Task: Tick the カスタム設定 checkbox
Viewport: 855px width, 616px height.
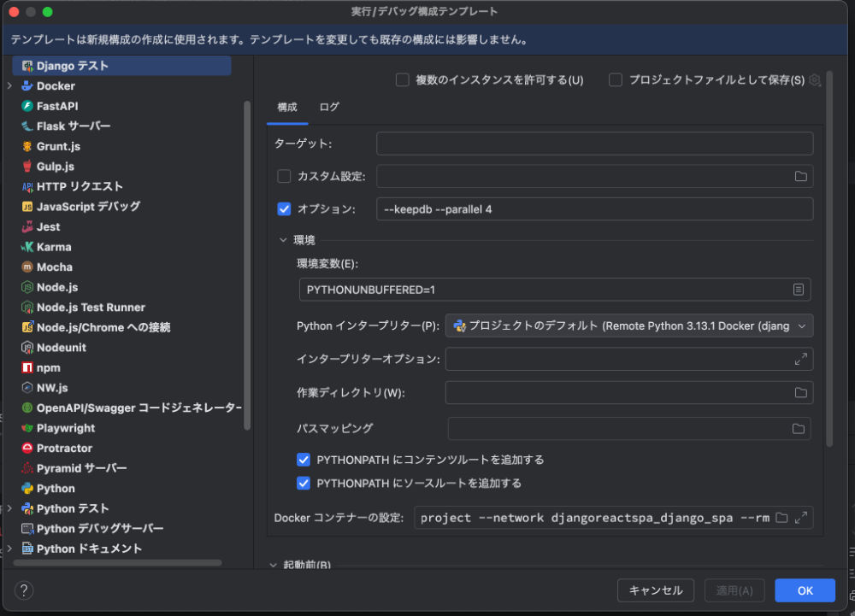Action: coord(284,177)
